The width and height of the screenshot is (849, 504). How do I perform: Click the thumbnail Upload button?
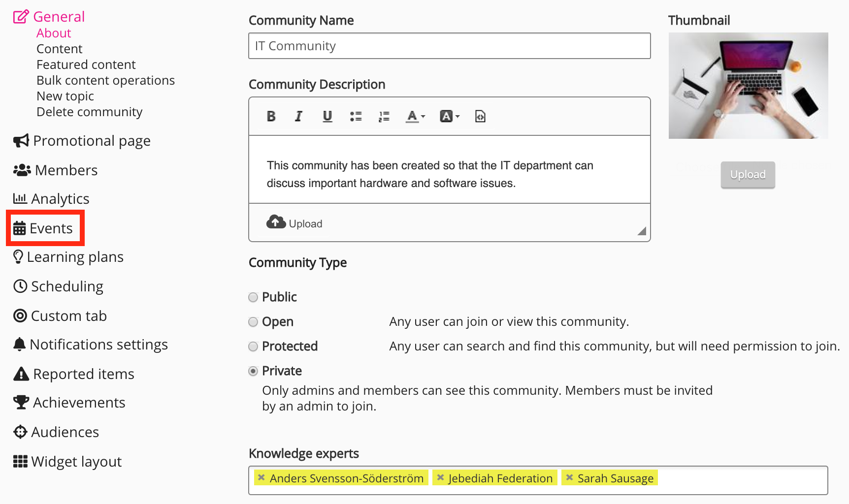(747, 175)
